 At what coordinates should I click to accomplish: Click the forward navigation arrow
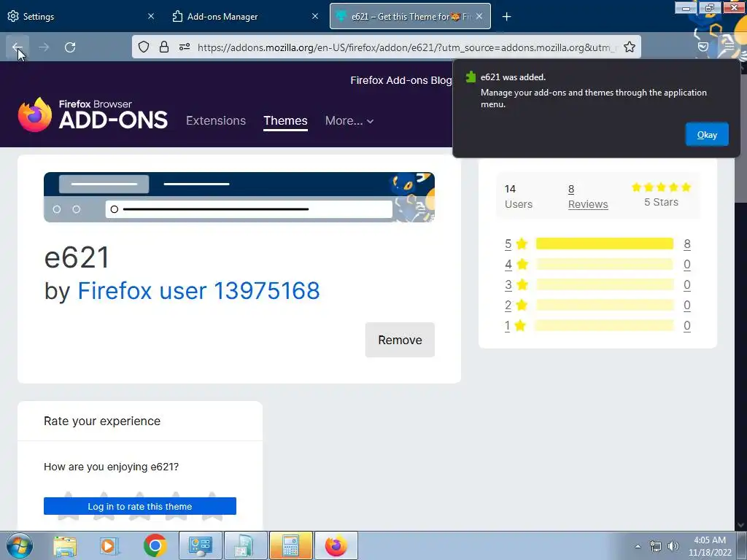tap(44, 47)
